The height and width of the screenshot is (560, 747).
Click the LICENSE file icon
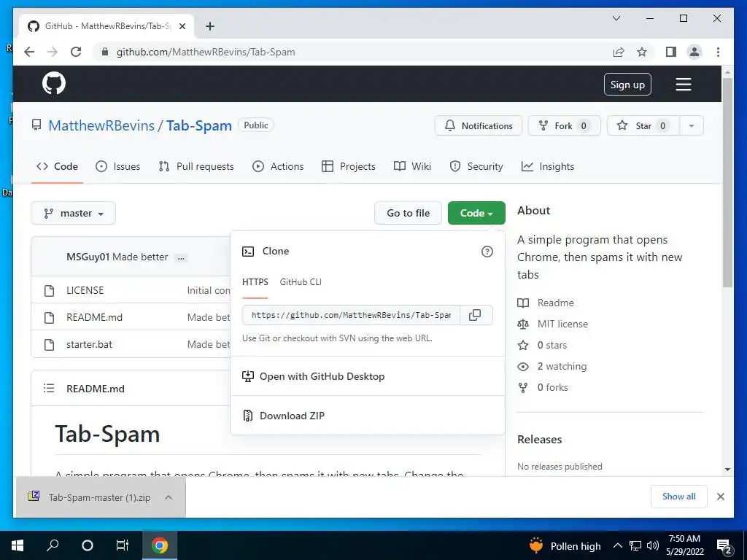click(x=49, y=290)
